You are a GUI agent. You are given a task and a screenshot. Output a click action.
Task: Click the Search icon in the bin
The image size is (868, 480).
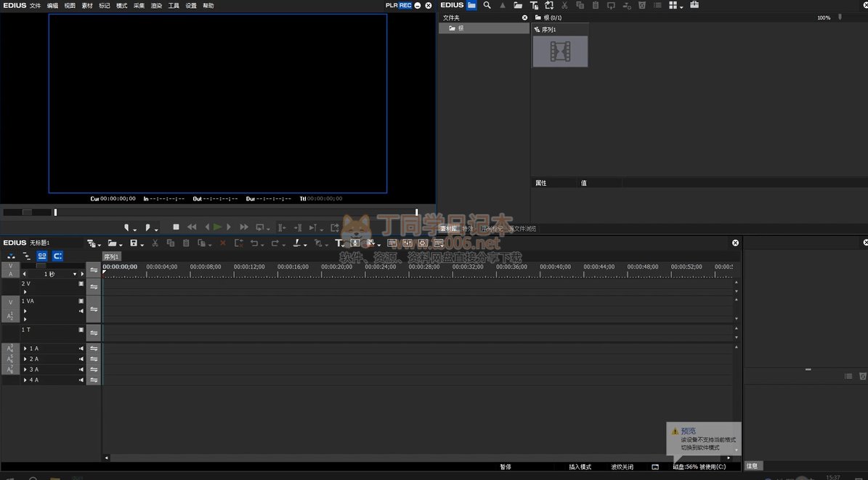(x=487, y=5)
